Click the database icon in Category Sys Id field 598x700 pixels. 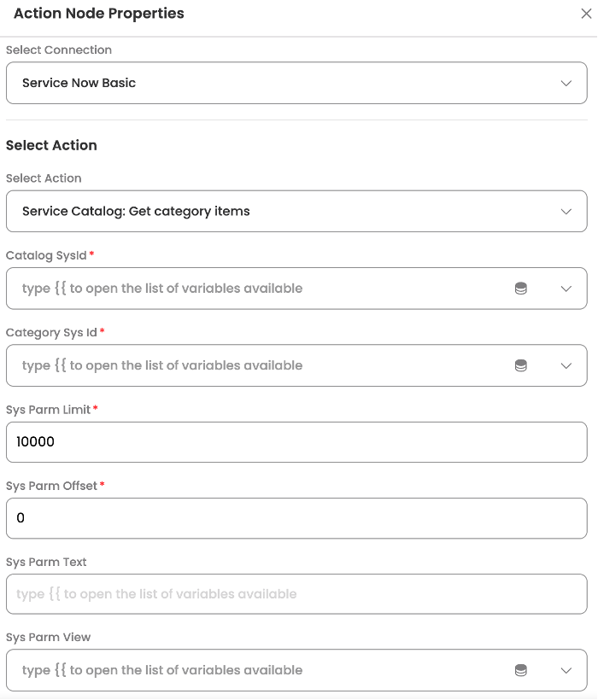tap(521, 365)
